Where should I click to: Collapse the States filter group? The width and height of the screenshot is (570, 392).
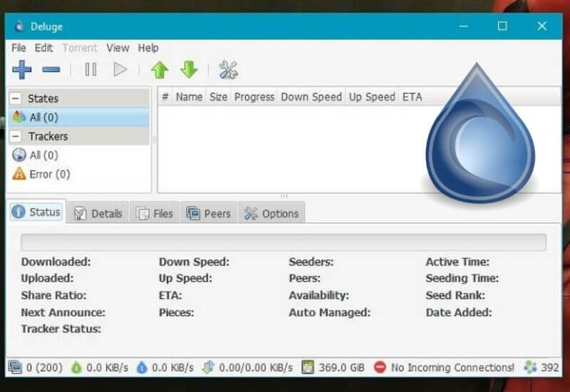point(16,98)
